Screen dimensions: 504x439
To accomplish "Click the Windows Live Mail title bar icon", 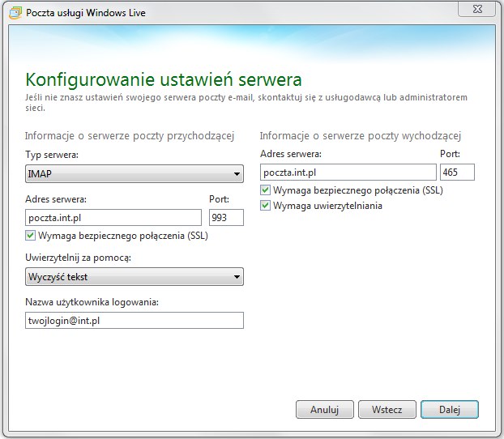I will [15, 13].
